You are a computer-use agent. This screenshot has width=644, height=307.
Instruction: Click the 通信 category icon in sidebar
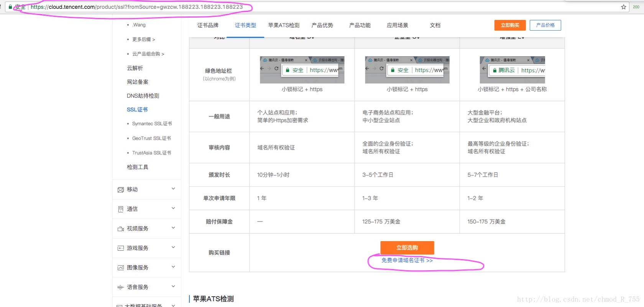120,209
